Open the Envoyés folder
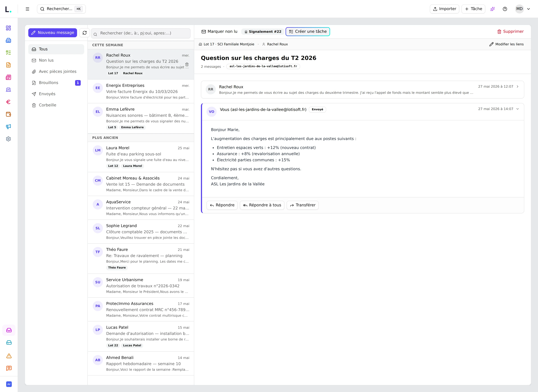The height and width of the screenshot is (392, 538). tap(56, 94)
